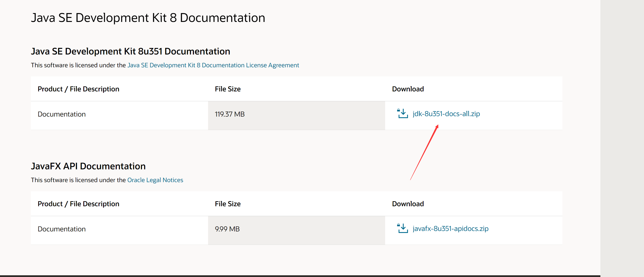
Task: Click the page title Java SE Development Kit 8 Documentation
Action: click(x=148, y=18)
